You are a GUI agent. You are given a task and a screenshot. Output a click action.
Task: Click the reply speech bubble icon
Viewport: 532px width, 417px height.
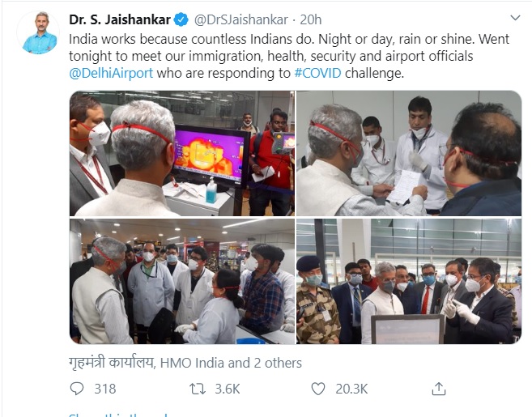pos(77,389)
